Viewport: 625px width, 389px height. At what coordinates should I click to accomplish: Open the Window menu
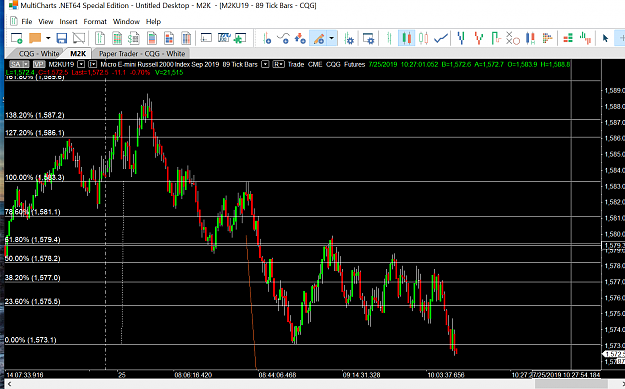(x=126, y=22)
